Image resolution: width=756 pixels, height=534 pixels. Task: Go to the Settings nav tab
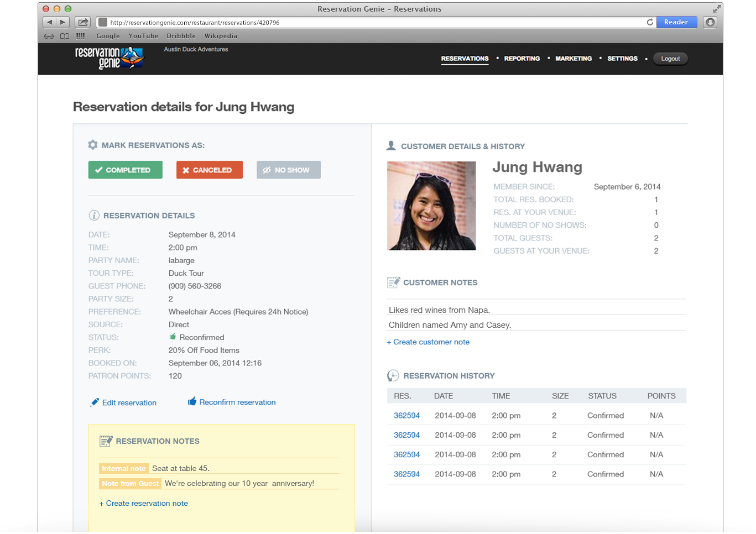(622, 59)
